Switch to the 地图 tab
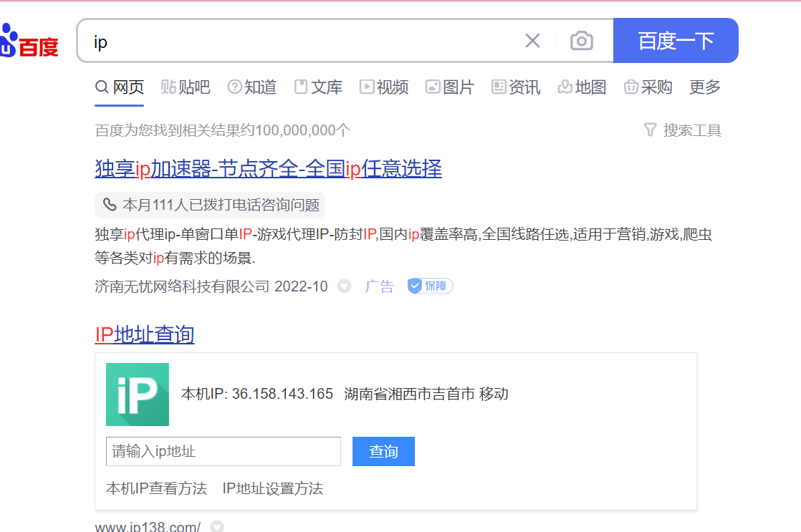This screenshot has height=532, width=801. [x=582, y=87]
